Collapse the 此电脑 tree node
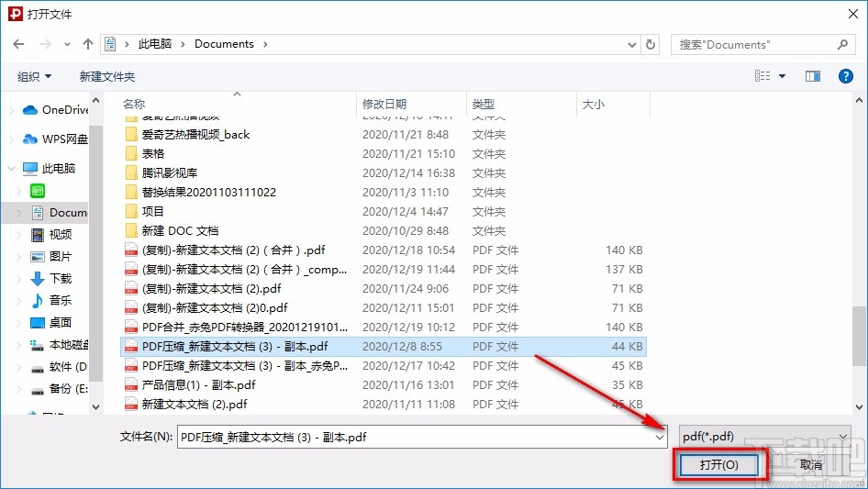Viewport: 868px width, 489px height. tap(12, 169)
